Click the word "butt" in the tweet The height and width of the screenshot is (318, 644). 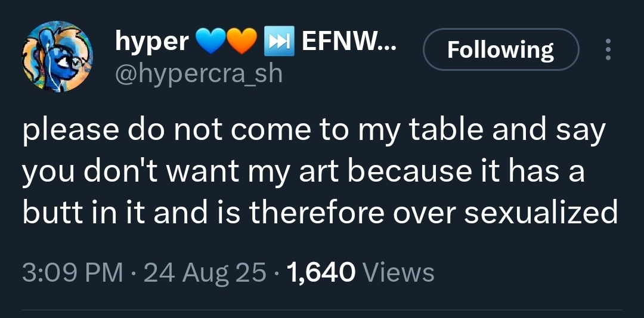(48, 213)
